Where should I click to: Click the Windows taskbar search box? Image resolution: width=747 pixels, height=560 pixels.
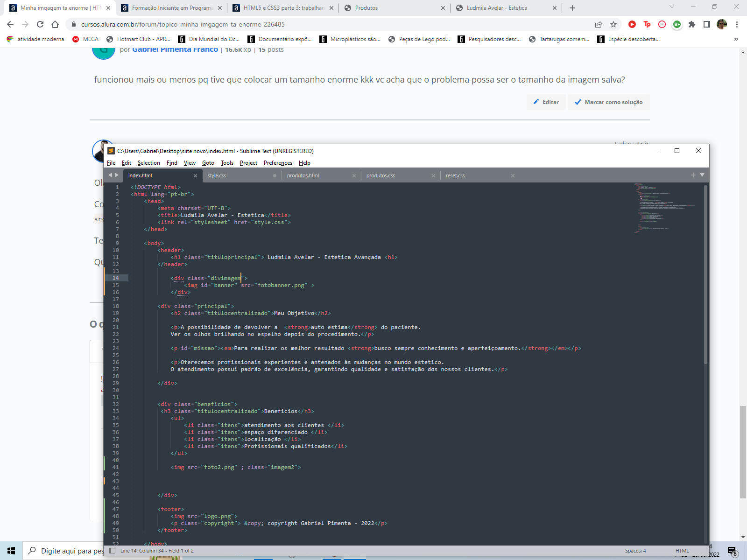pyautogui.click(x=63, y=551)
